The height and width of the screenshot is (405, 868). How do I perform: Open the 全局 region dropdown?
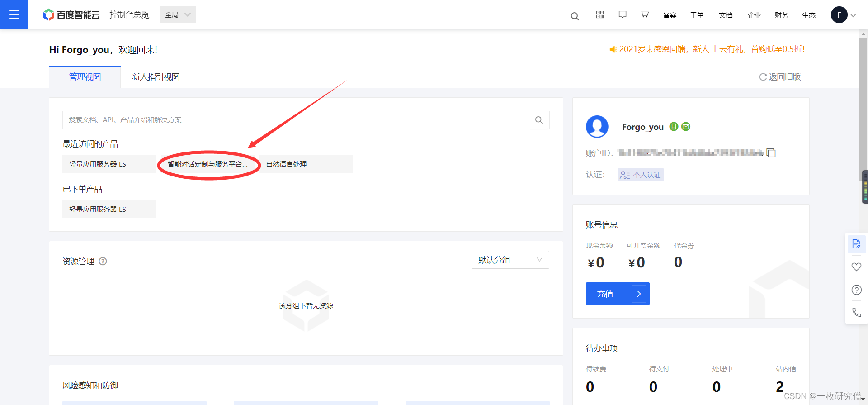tap(178, 14)
